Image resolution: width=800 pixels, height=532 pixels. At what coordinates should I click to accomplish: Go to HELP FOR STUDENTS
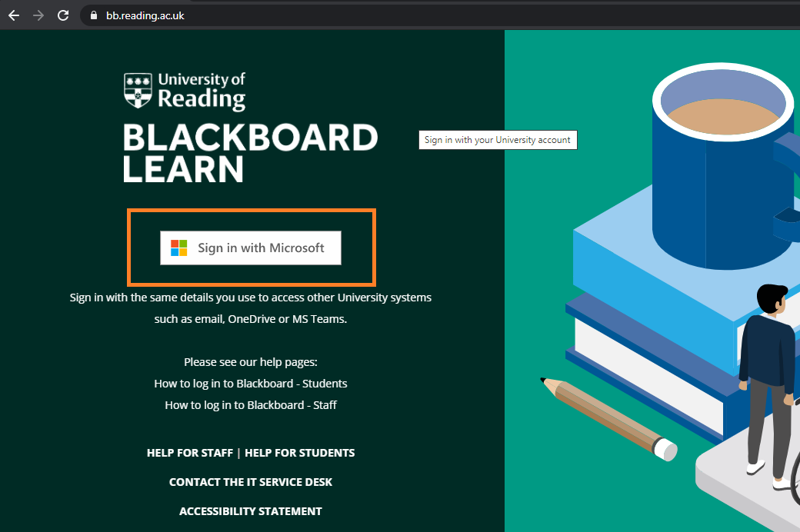pyautogui.click(x=299, y=453)
